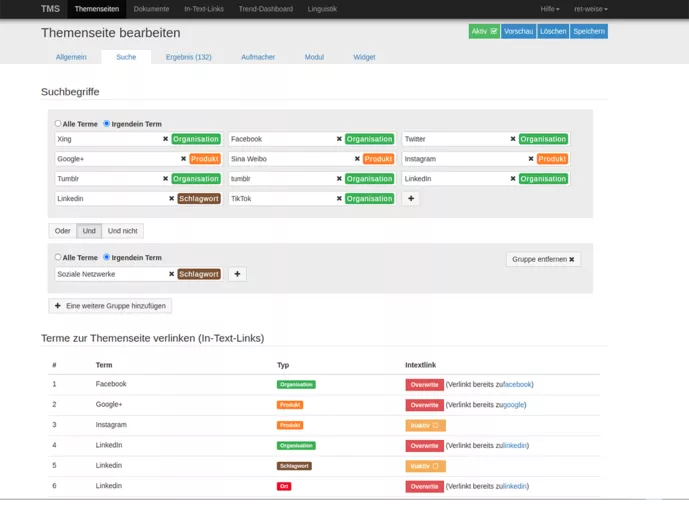This screenshot has width=689, height=505.
Task: Remove the Soziale Netzwerke term
Action: click(x=171, y=274)
